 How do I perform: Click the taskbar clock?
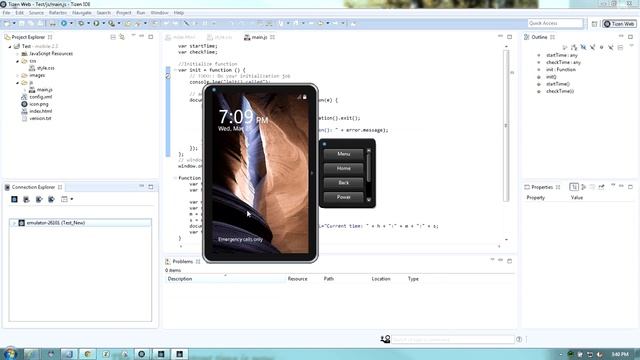pos(620,354)
